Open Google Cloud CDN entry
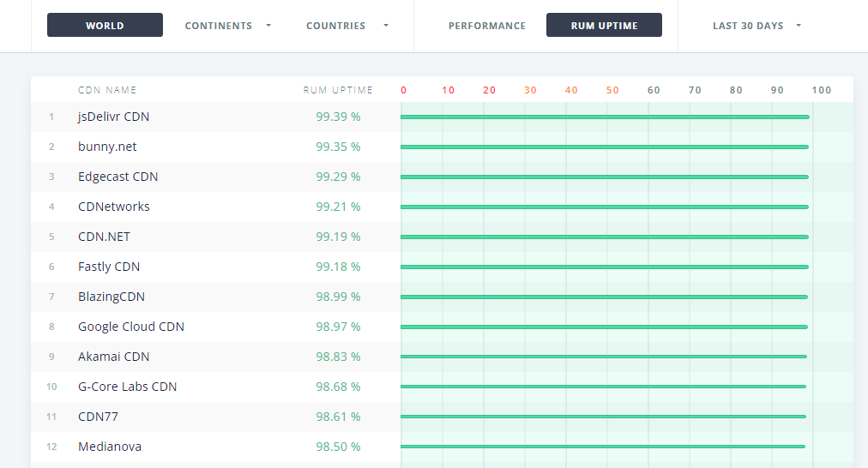The image size is (868, 468). click(131, 327)
